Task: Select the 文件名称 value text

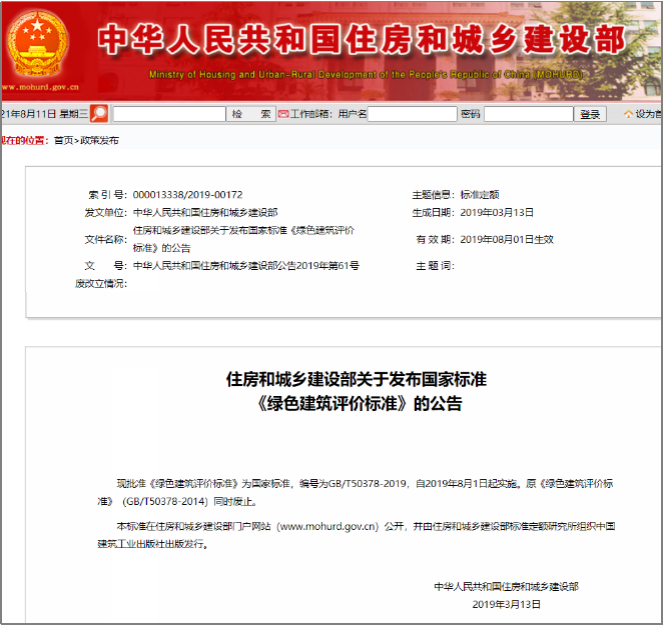Action: click(x=243, y=239)
